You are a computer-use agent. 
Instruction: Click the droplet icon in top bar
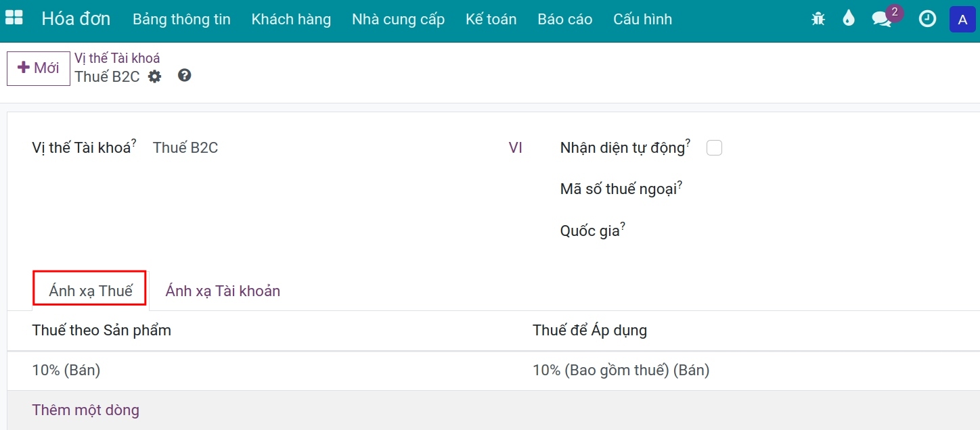(849, 19)
